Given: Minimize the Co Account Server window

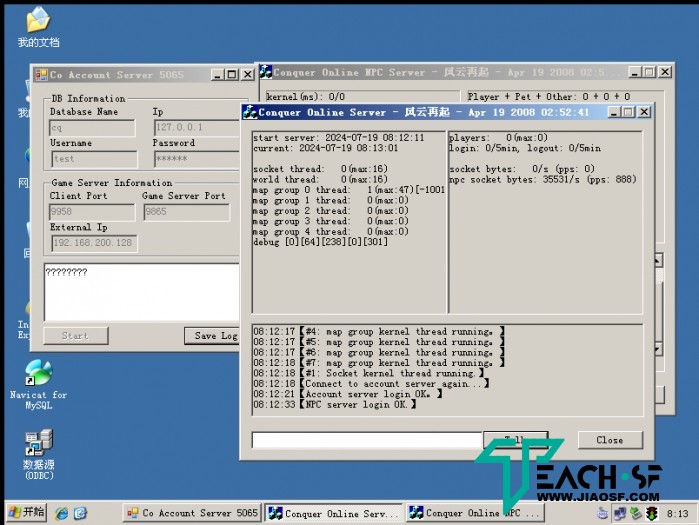Looking at the screenshot, I should pyautogui.click(x=217, y=74).
